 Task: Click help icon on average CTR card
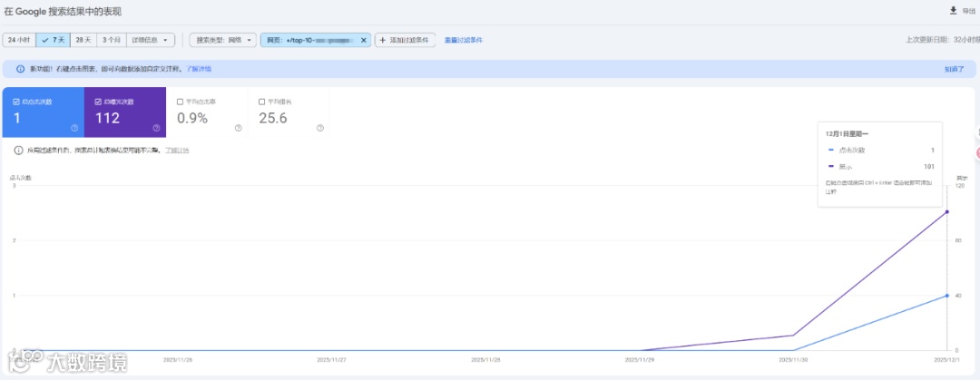tap(238, 128)
